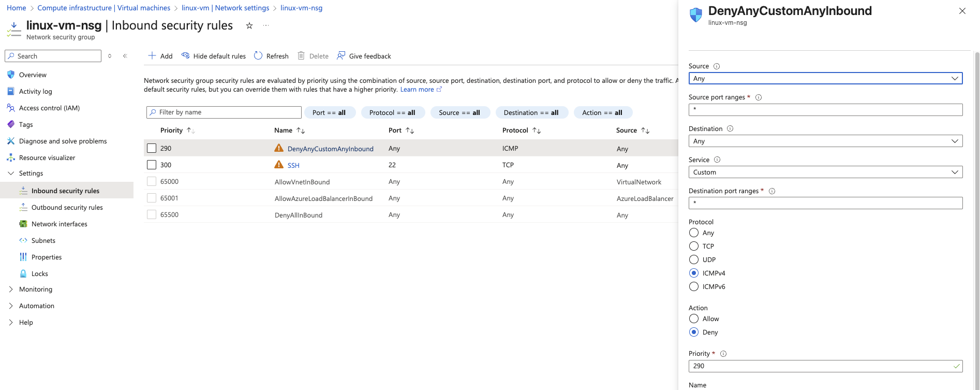Favorite this page with the star icon

pyautogui.click(x=249, y=25)
